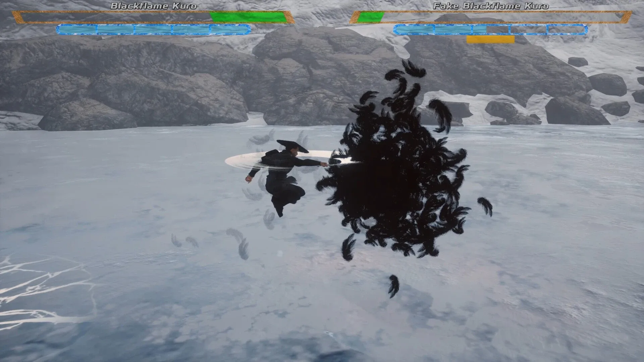Click the samurai's outstretched sword hand
Viewport: 644px width, 362px height.
tap(324, 164)
